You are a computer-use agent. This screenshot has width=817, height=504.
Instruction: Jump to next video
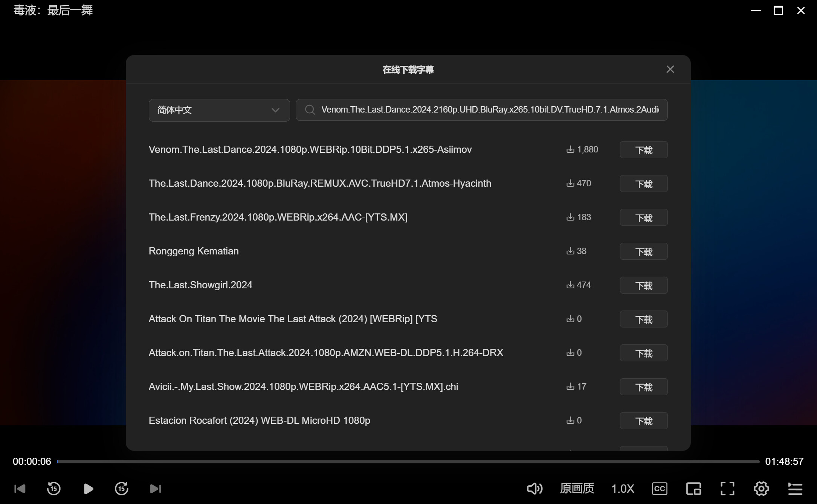pos(156,489)
